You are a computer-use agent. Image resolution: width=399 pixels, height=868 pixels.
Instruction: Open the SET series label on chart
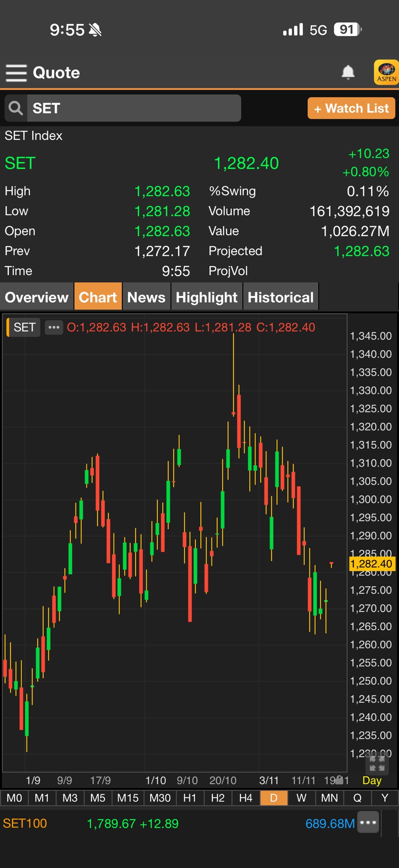click(24, 328)
